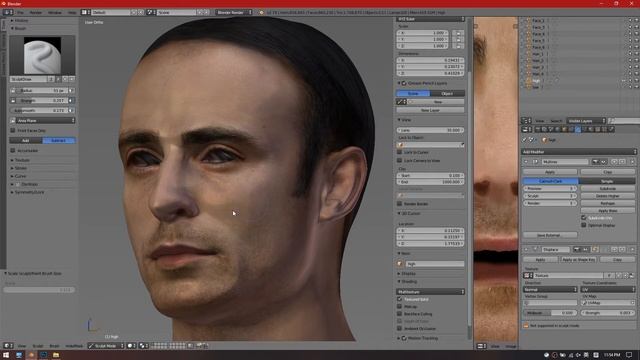
Task: Expand the Curve panel
Action: (x=20, y=176)
